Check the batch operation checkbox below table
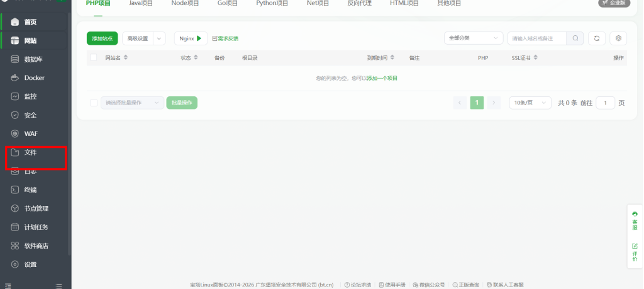This screenshot has height=289, width=644. tap(94, 103)
